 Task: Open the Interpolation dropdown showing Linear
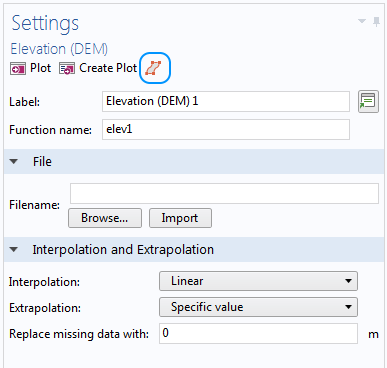click(258, 281)
